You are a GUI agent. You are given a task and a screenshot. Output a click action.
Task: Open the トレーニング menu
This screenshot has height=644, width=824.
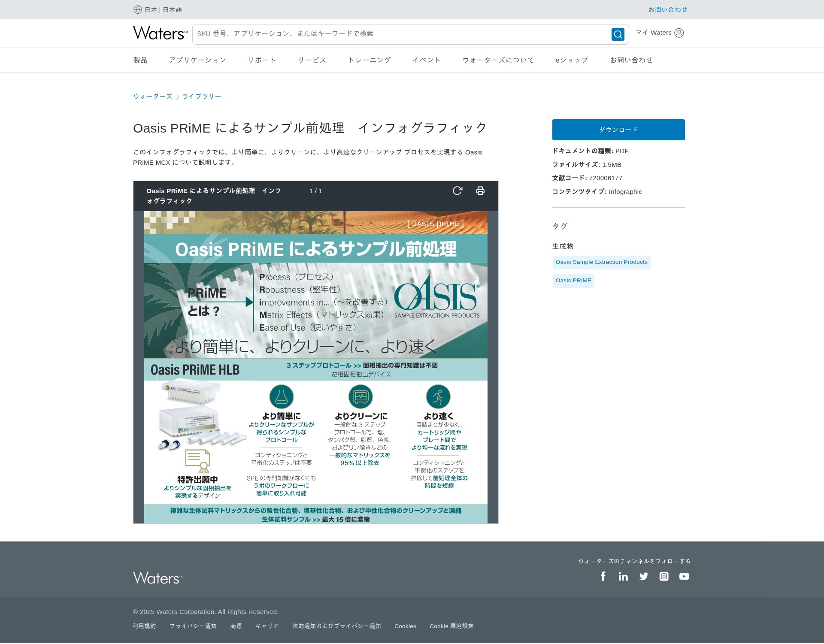pos(370,60)
